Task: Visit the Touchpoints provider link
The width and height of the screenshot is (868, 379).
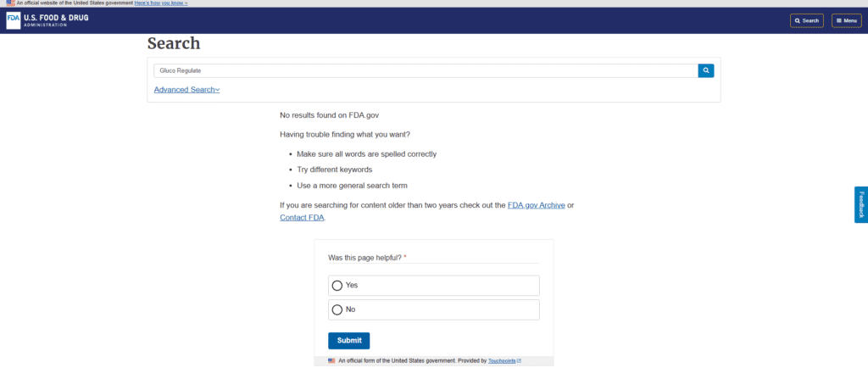Action: coord(502,360)
